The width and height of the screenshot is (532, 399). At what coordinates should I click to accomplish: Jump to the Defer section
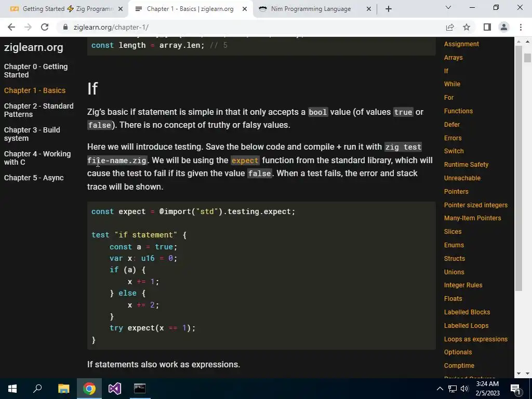452,125
